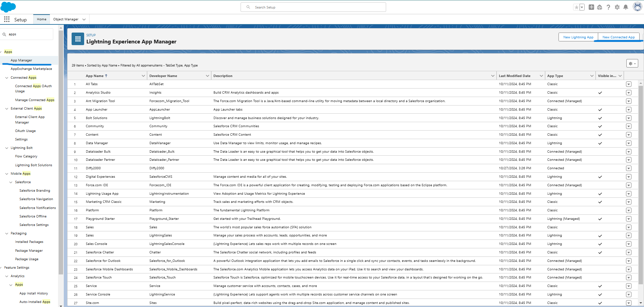This screenshot has height=307, width=644.
Task: Open the notifications bell
Action: 626,7
